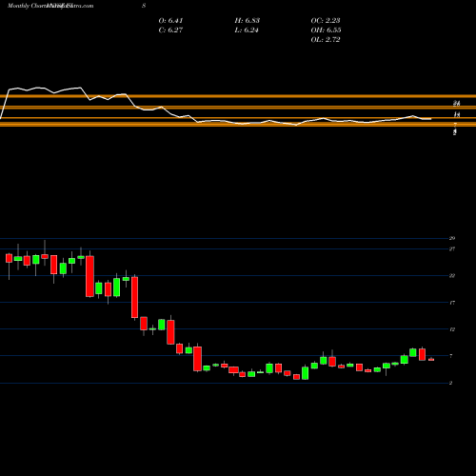
Task: Select the low price L: 6.24
Action: pyautogui.click(x=247, y=30)
